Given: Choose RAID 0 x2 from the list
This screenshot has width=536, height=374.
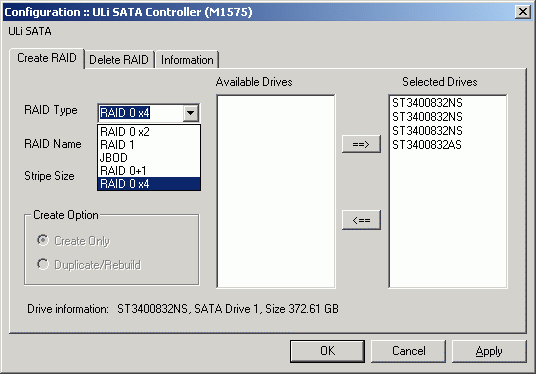Looking at the screenshot, I should 149,132.
